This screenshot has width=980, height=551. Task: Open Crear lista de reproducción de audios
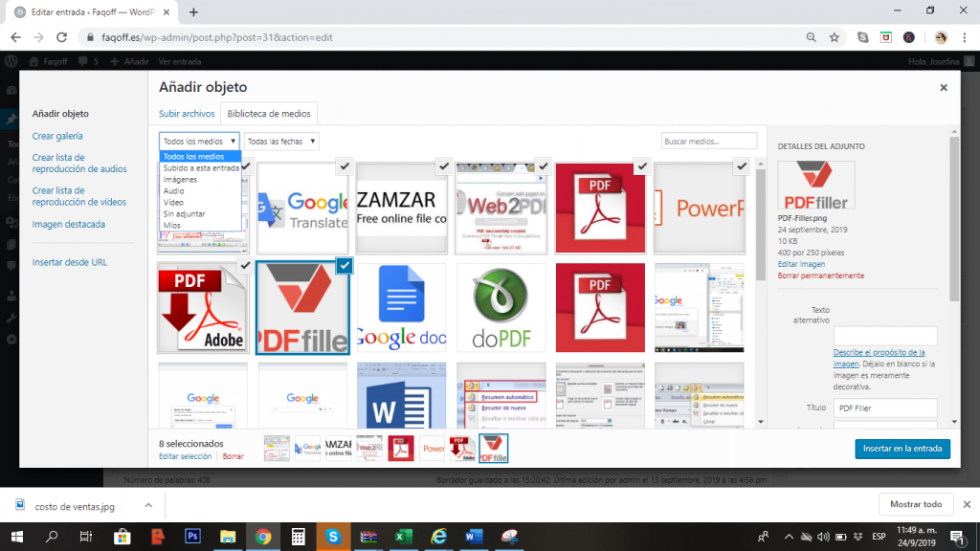tap(79, 163)
